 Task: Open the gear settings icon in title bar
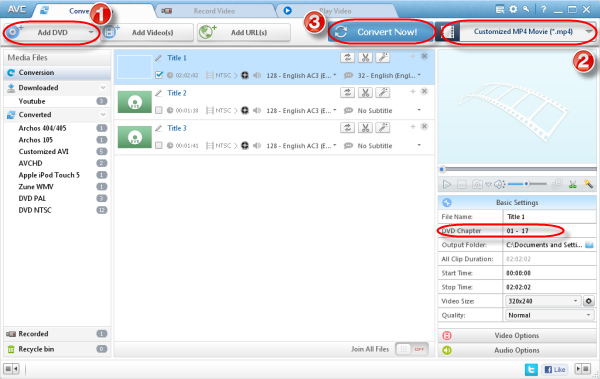[x=513, y=9]
